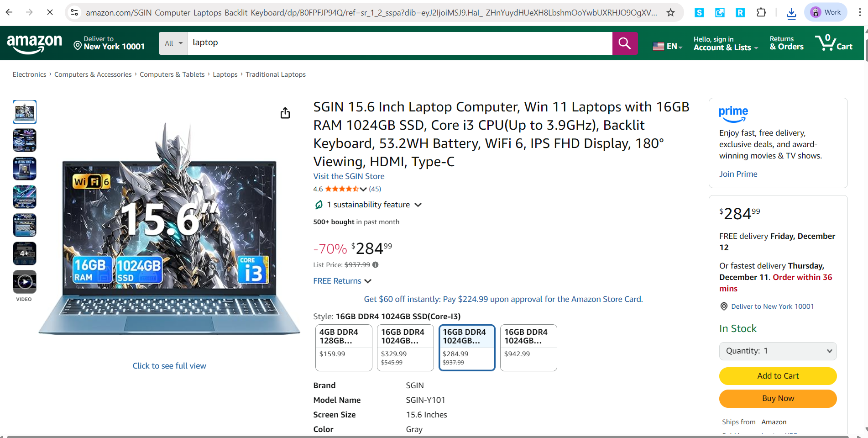The image size is (868, 438).
Task: Change delivery location New York 10001 in header
Action: [x=109, y=43]
